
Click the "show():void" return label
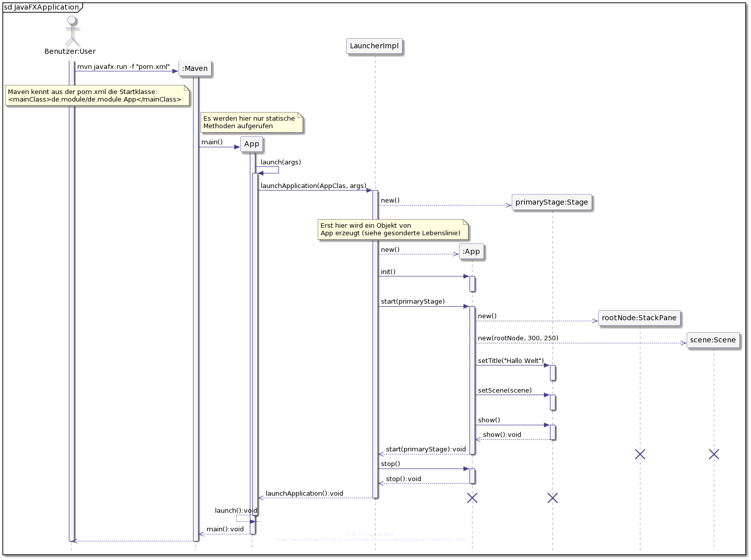[x=502, y=435]
